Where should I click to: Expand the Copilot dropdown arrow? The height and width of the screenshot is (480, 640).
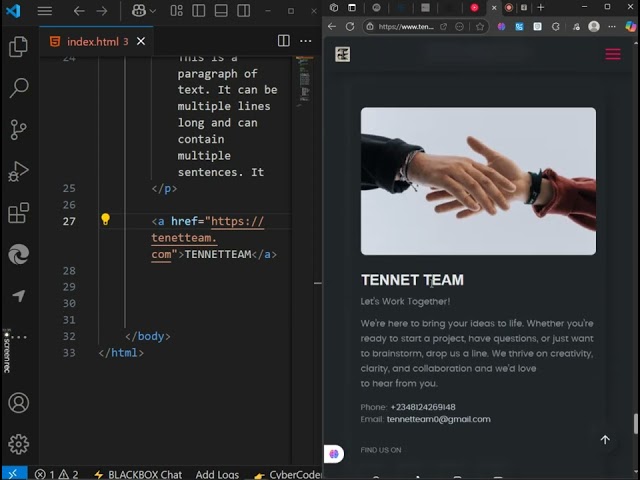[x=153, y=11]
